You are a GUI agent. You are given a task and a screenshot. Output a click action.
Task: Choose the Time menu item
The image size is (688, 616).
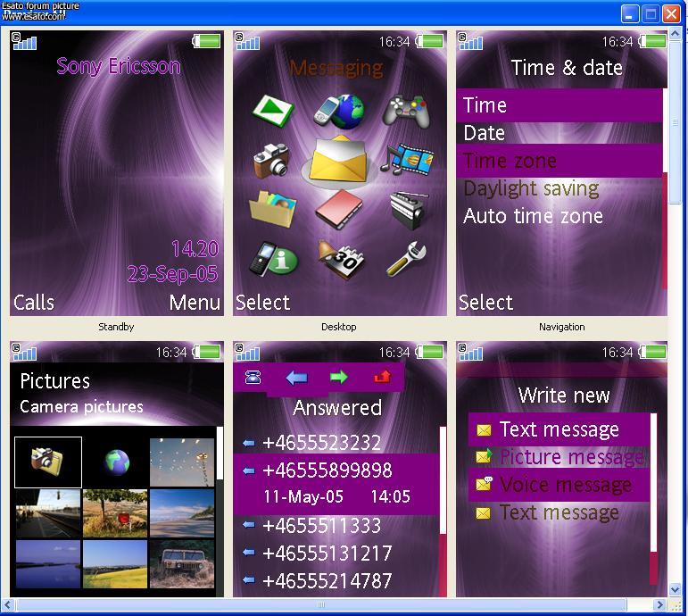[x=560, y=105]
